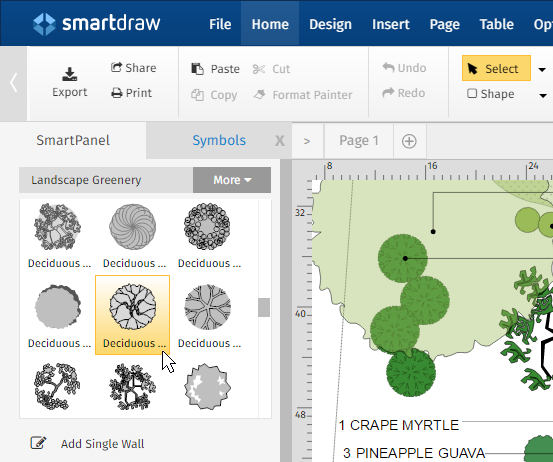Click the 1 CRAPE MYRTLE label
The height and width of the screenshot is (462, 553).
tap(399, 425)
